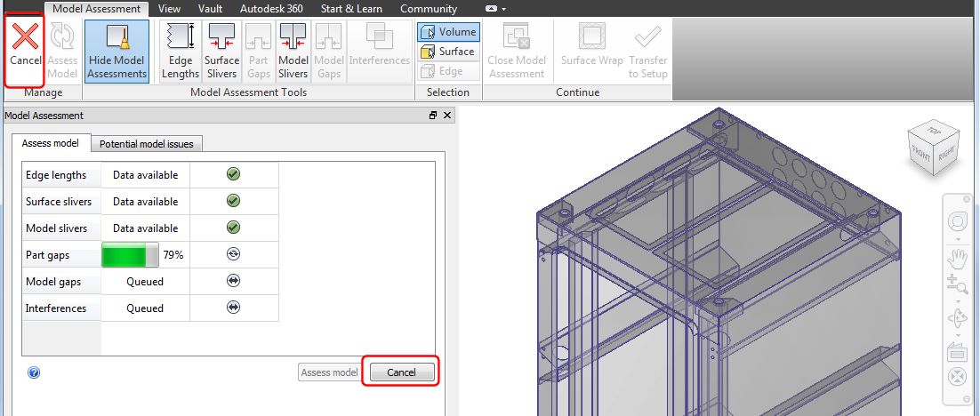
Task: Click Data available for Edge lengths
Action: click(145, 175)
